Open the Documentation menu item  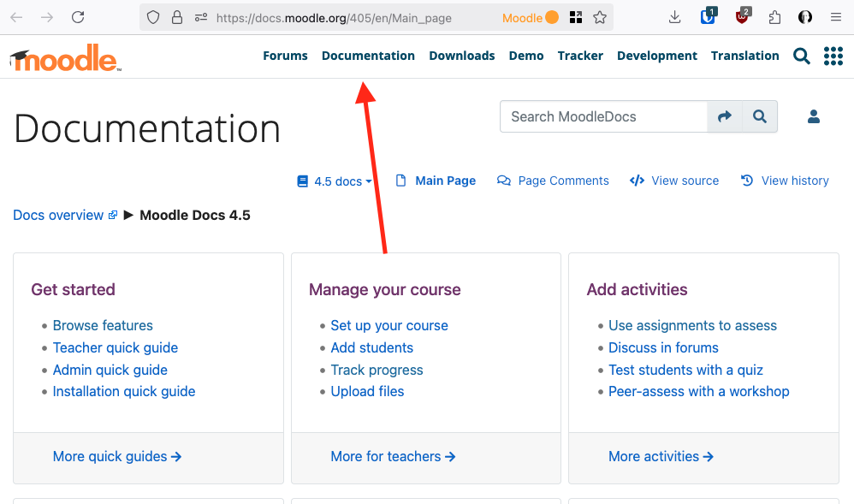tap(368, 56)
